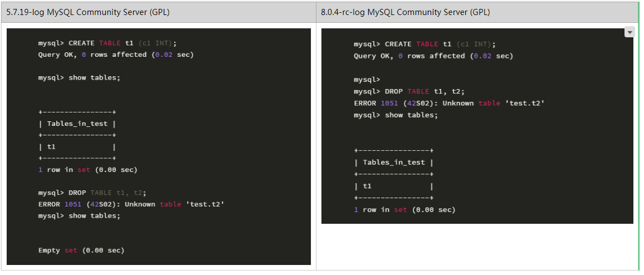Click the "| t1 |" result row in the 8.0.4 block
Screen dimensions: 644x275
394,186
